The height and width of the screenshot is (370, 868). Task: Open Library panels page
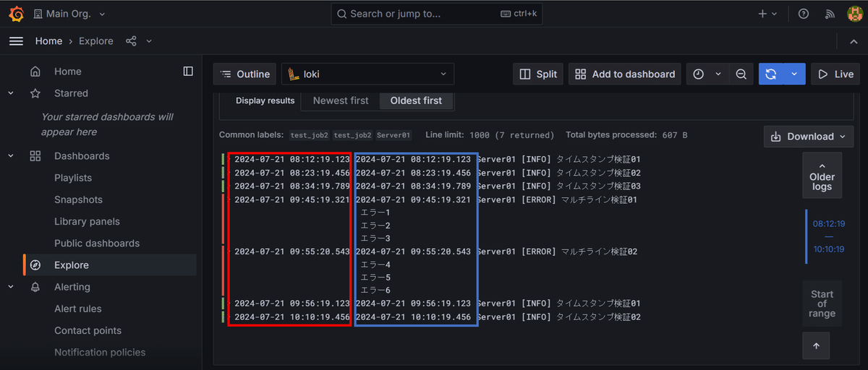point(87,221)
